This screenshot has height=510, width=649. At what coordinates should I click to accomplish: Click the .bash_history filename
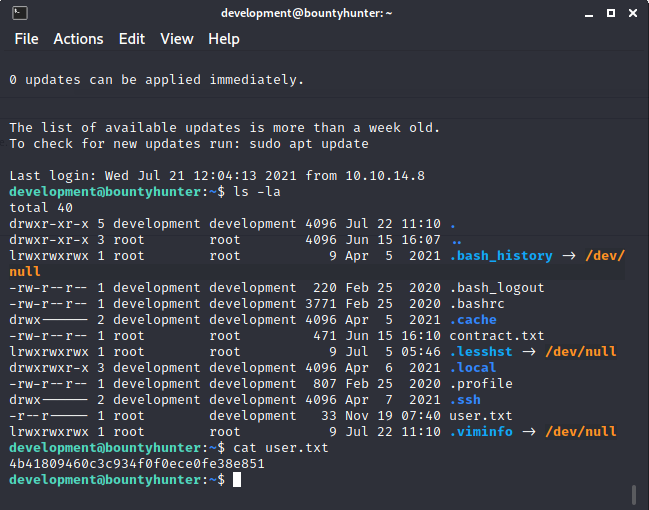pos(501,256)
